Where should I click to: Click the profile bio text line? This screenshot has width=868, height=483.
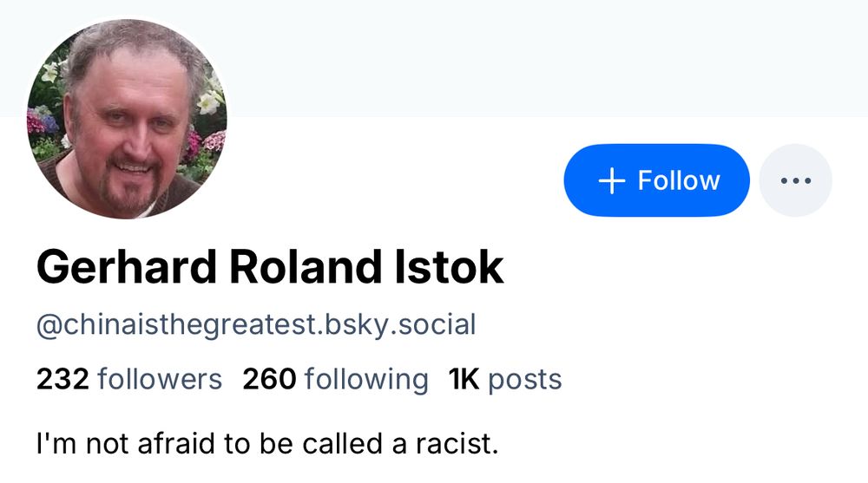click(267, 444)
